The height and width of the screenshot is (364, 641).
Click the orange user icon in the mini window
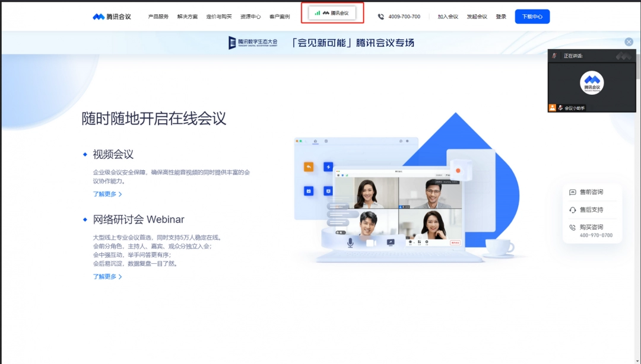click(x=553, y=107)
